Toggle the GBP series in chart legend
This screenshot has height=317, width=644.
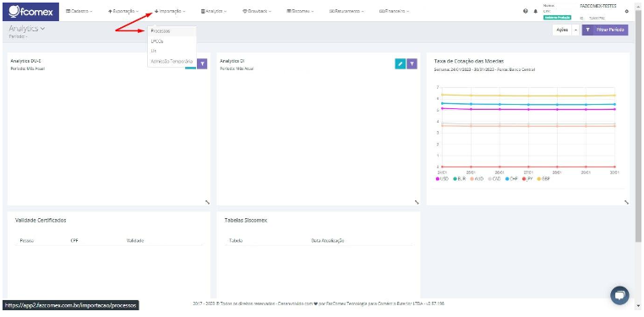point(543,179)
